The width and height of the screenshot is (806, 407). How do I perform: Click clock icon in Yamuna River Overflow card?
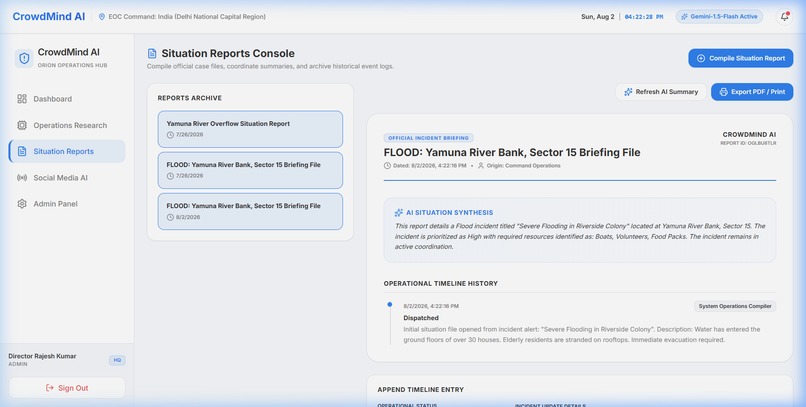click(x=170, y=135)
